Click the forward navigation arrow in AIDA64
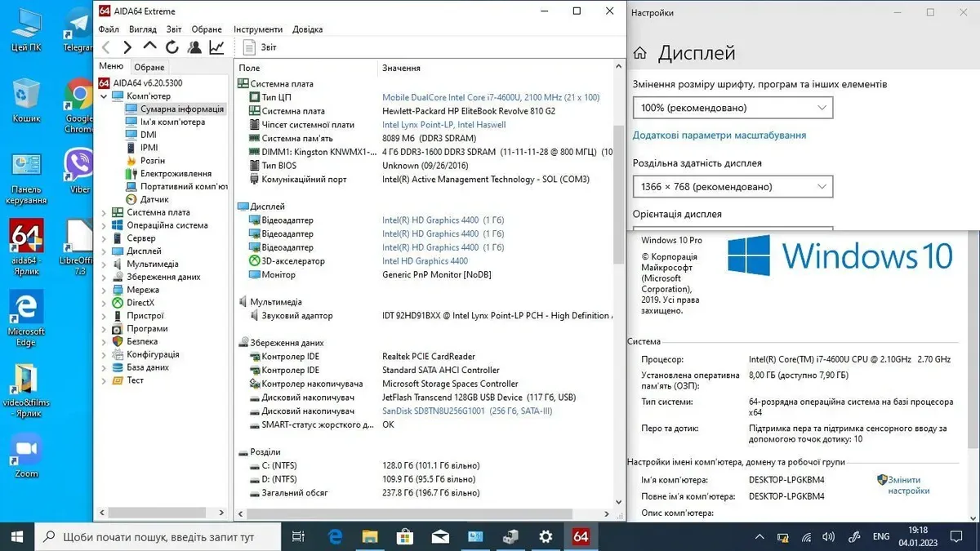 [x=127, y=48]
